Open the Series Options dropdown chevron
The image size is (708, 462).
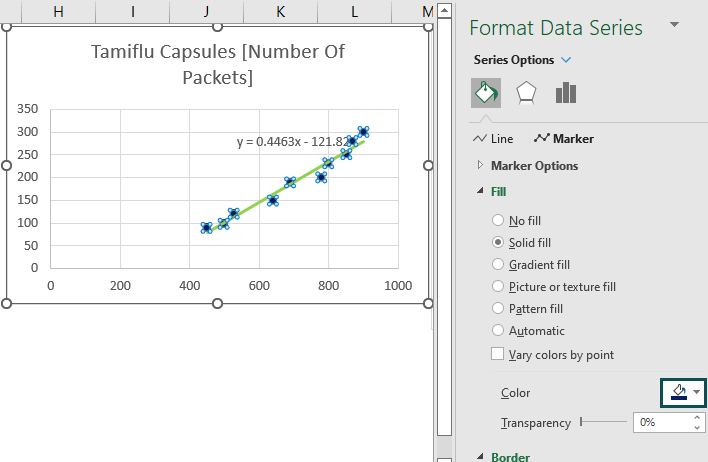point(566,60)
